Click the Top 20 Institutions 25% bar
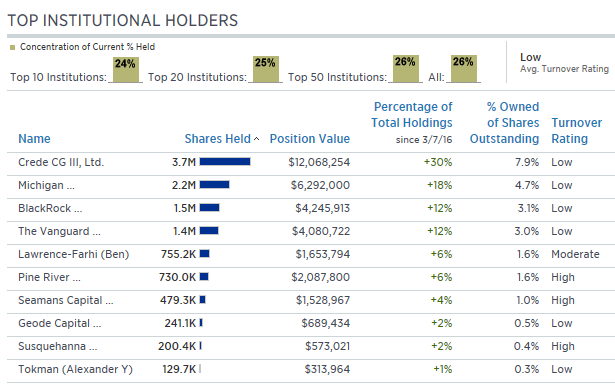Viewport: 615px width, 392px height. (266, 69)
